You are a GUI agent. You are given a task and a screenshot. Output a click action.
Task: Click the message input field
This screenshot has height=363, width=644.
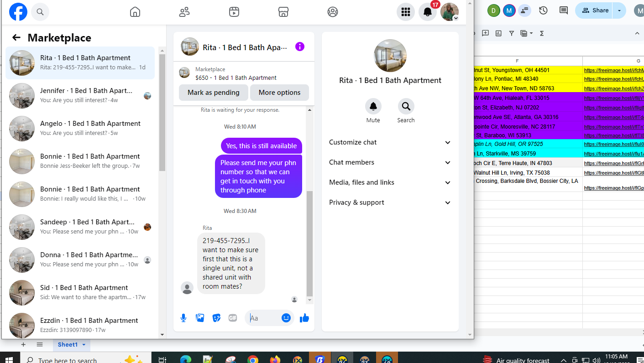coord(264,318)
